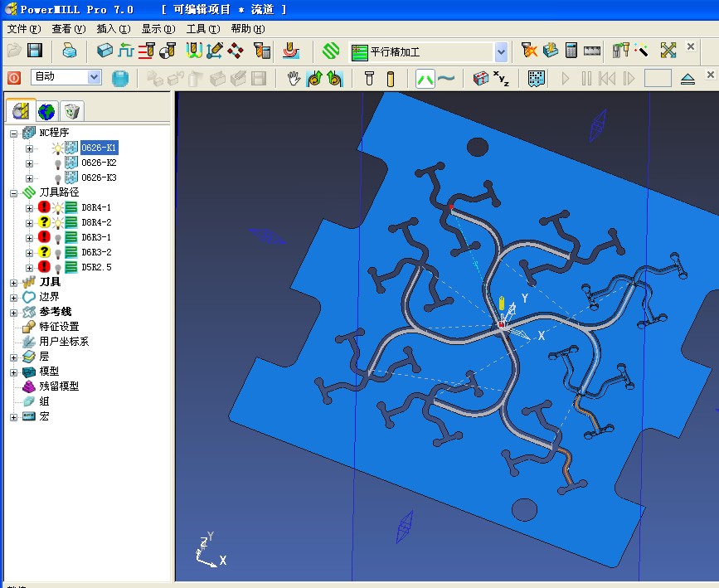
Task: Toggle light bulb for 0626-K1
Action: (x=57, y=148)
